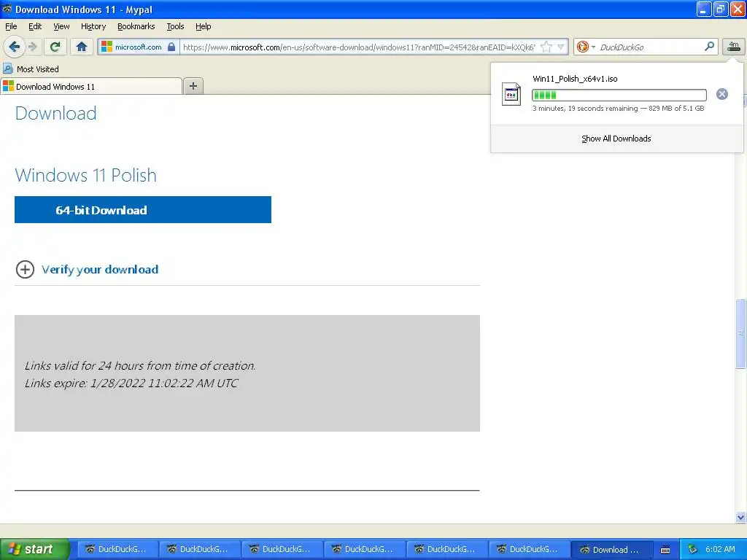
Task: Click the Verify your download link
Action: point(99,270)
